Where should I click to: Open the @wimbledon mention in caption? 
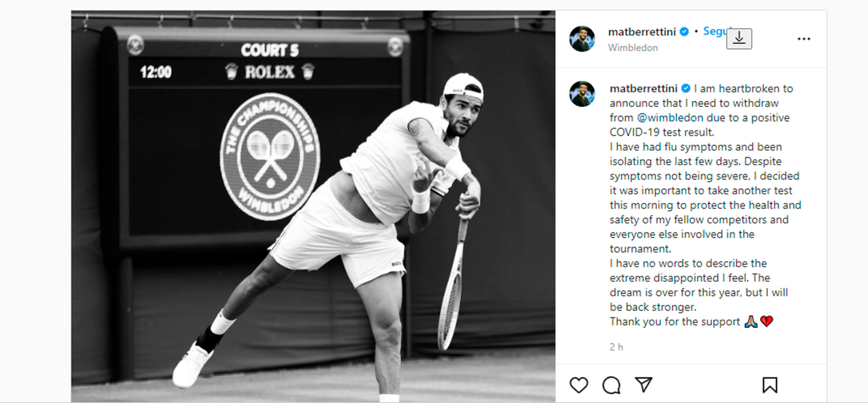(670, 117)
